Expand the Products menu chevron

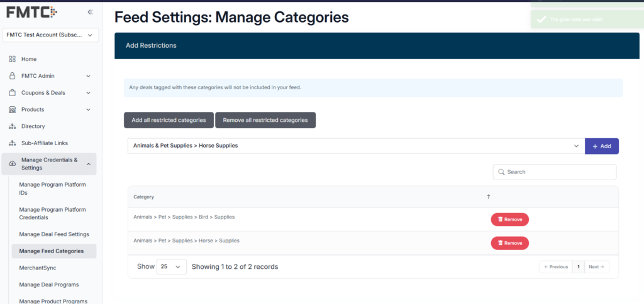(x=88, y=110)
